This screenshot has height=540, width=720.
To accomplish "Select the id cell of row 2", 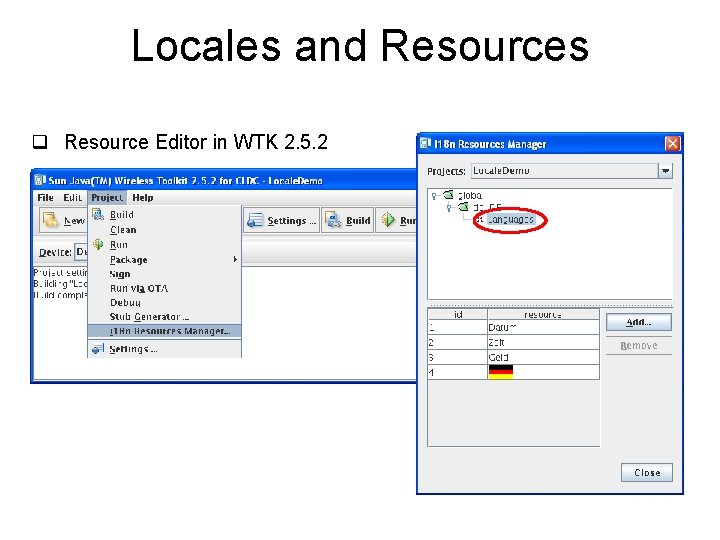I will tap(458, 343).
